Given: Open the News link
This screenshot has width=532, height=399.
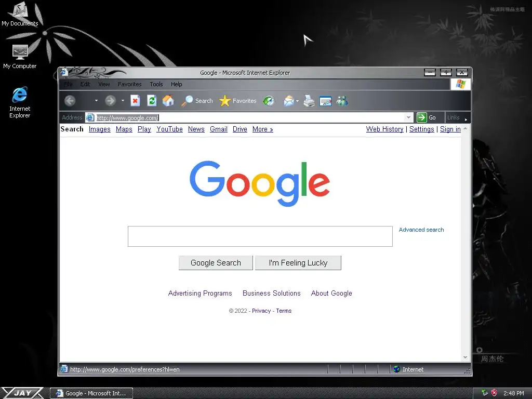Looking at the screenshot, I should [196, 129].
